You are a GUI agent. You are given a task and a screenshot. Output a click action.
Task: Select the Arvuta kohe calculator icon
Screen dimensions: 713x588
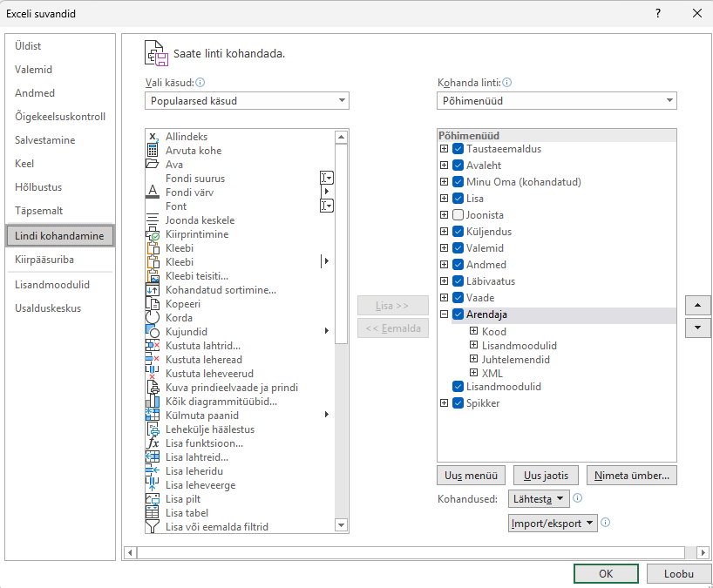(152, 151)
